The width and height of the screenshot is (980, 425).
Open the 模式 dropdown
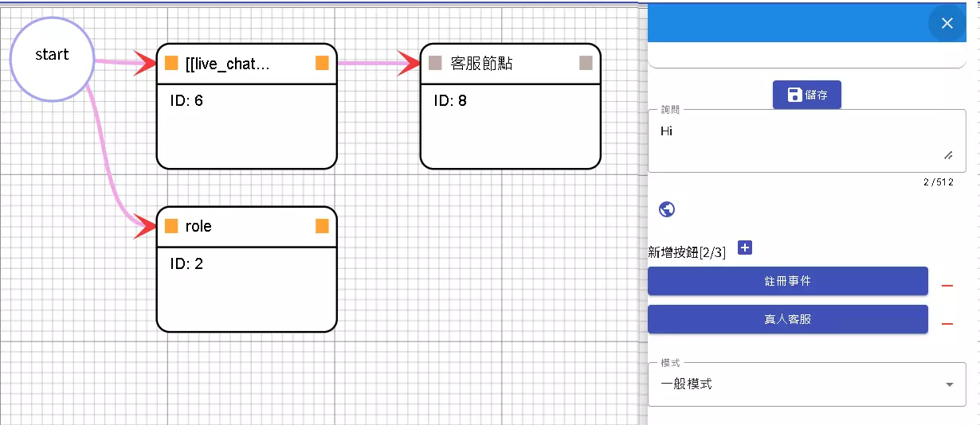tap(806, 384)
